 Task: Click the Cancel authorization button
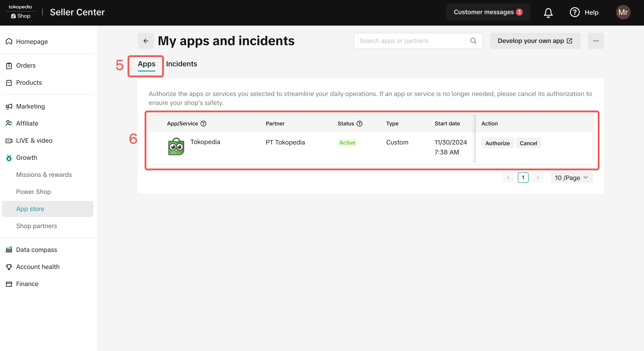pyautogui.click(x=528, y=143)
